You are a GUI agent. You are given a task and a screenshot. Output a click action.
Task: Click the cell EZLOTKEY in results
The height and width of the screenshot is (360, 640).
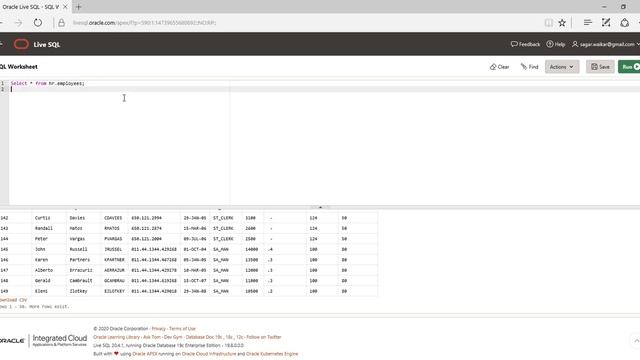[x=114, y=291]
